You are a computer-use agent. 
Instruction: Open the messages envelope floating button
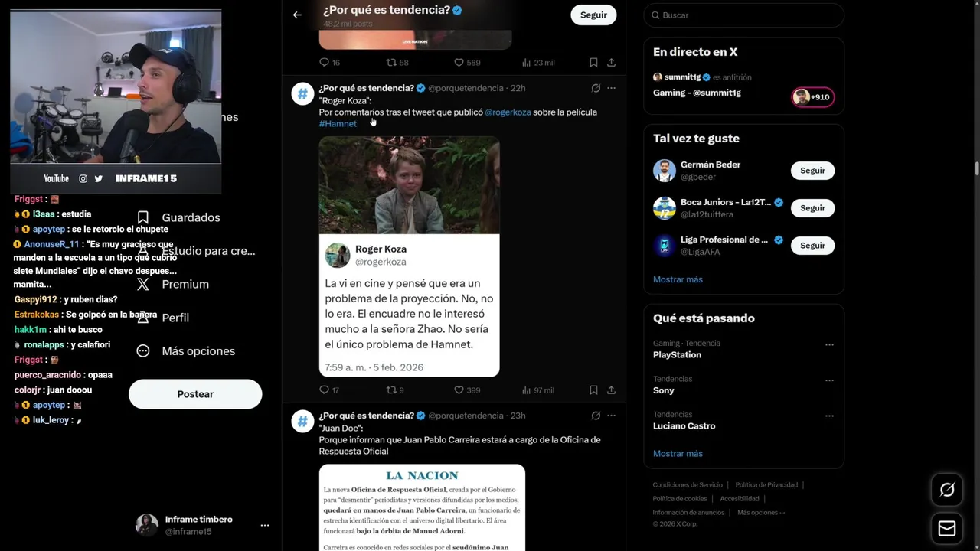[947, 529]
